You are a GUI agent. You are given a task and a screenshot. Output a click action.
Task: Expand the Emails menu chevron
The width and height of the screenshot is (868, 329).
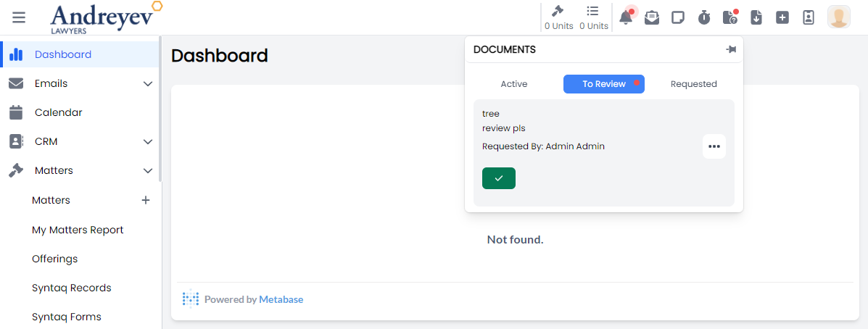(x=148, y=84)
